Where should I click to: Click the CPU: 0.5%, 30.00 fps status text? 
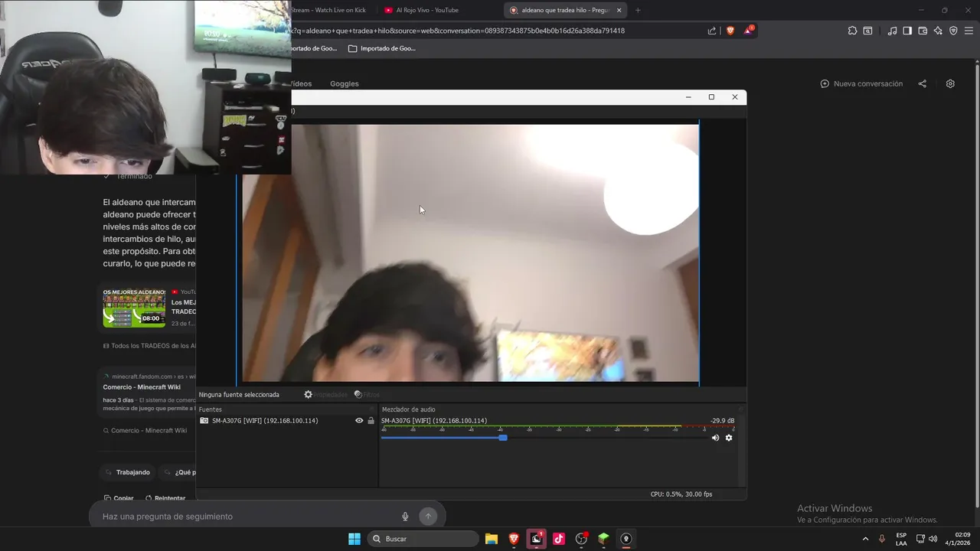click(x=681, y=494)
